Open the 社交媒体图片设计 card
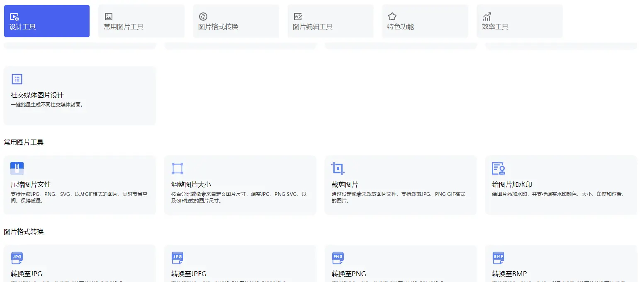This screenshot has width=644, height=282. pos(80,95)
